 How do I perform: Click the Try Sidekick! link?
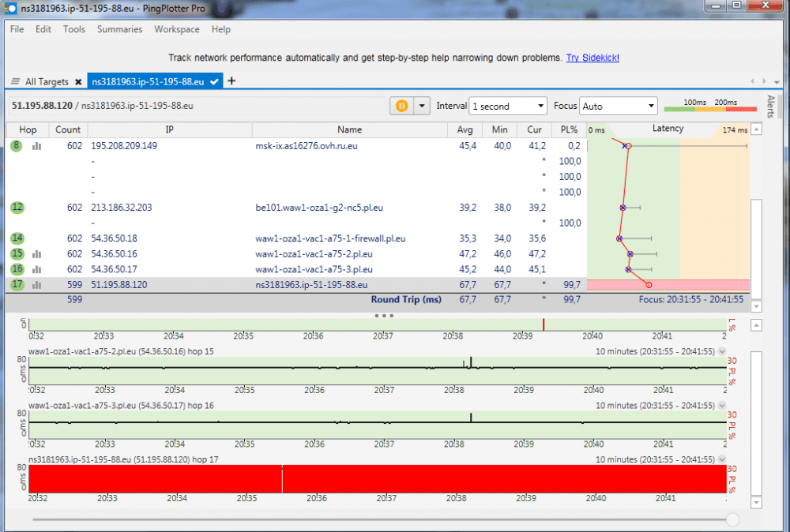tap(592, 58)
